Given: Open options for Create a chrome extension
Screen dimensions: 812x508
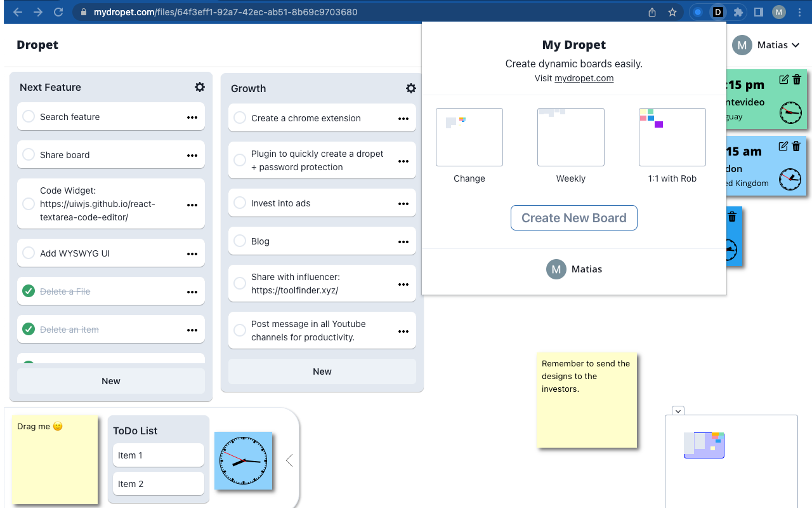Looking at the screenshot, I should coord(403,119).
